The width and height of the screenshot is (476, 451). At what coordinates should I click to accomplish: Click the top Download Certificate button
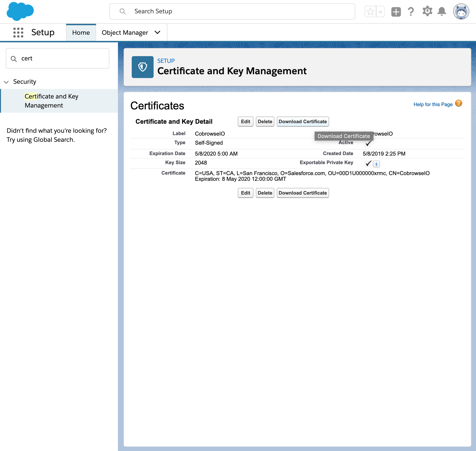click(x=302, y=122)
